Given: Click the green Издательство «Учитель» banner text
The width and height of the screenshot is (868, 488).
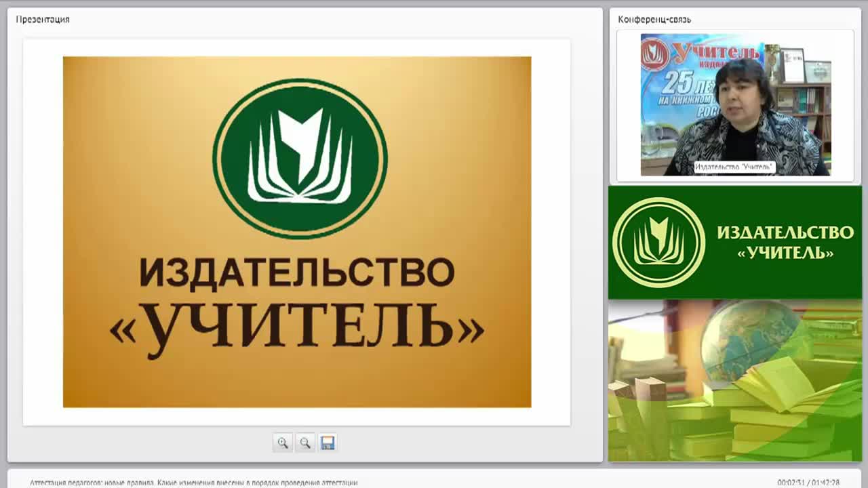Looking at the screenshot, I should tap(785, 242).
